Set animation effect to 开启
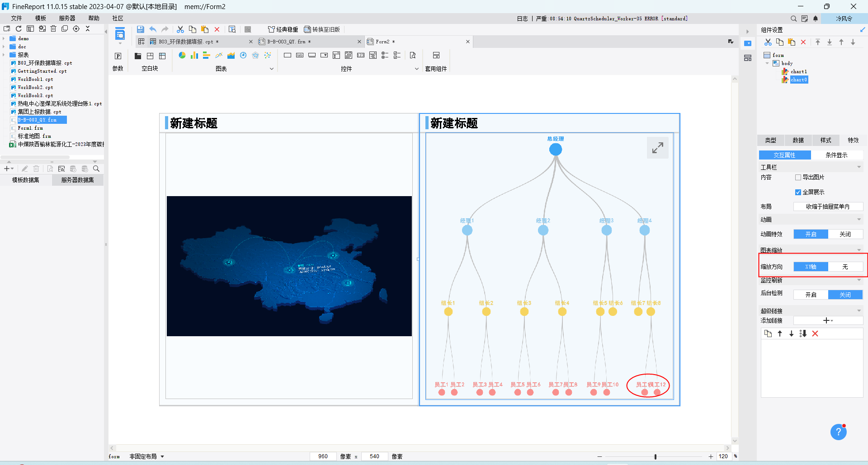The height and width of the screenshot is (465, 868). (x=811, y=234)
